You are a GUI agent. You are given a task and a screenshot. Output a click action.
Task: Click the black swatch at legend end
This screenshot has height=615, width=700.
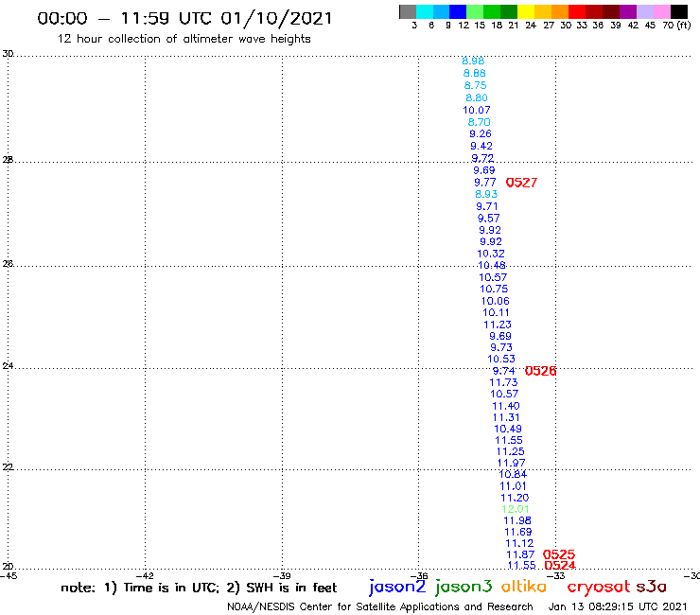coord(679,11)
